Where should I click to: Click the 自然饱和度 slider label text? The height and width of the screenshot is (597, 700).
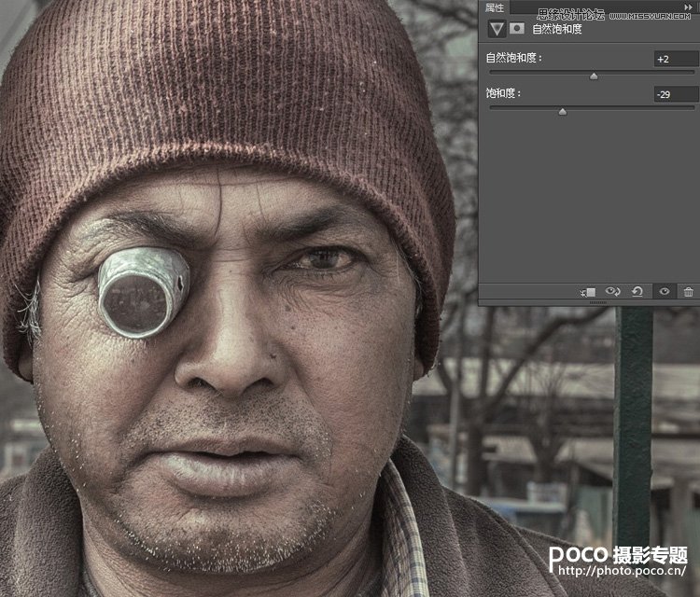513,59
